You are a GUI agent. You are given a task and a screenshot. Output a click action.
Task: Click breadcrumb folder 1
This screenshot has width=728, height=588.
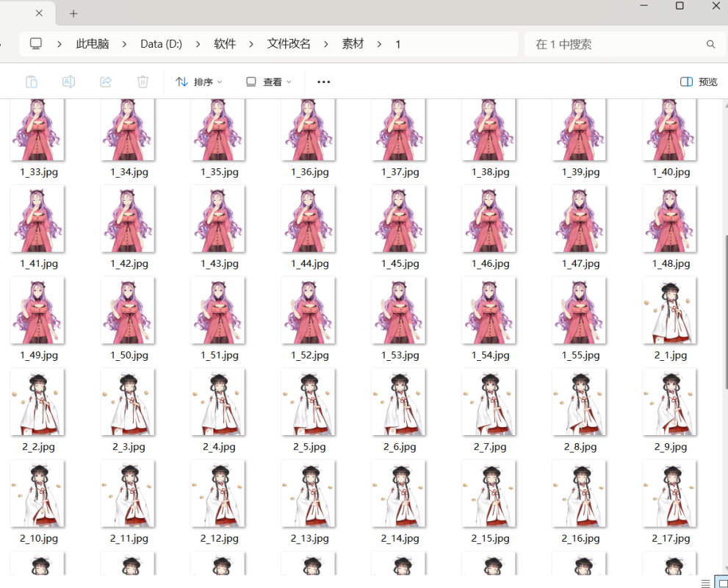click(398, 44)
